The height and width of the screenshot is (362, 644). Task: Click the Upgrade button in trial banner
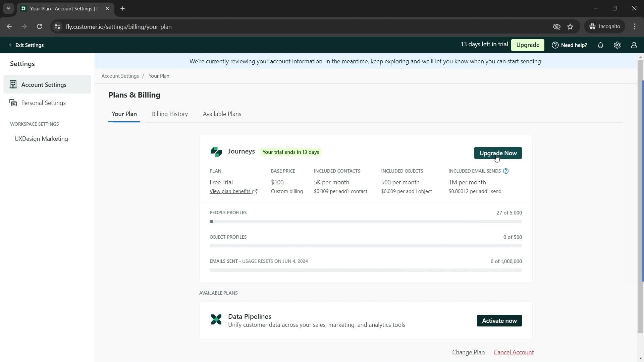tap(528, 45)
